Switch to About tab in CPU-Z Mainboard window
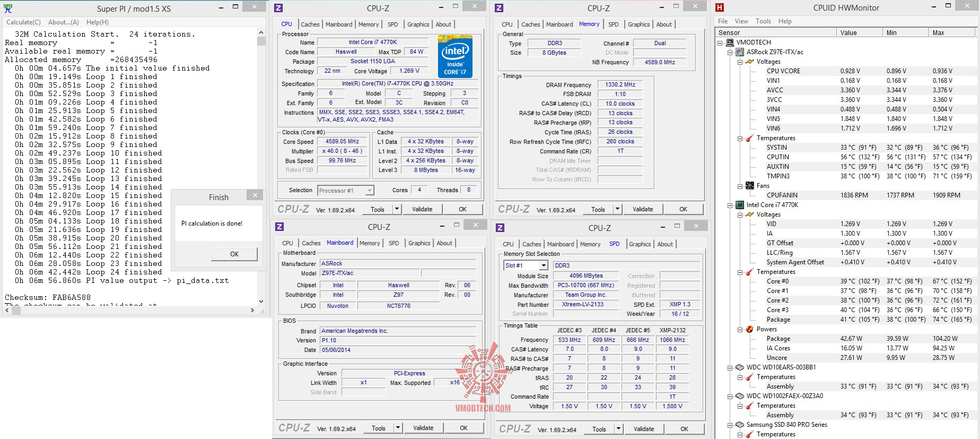 444,243
